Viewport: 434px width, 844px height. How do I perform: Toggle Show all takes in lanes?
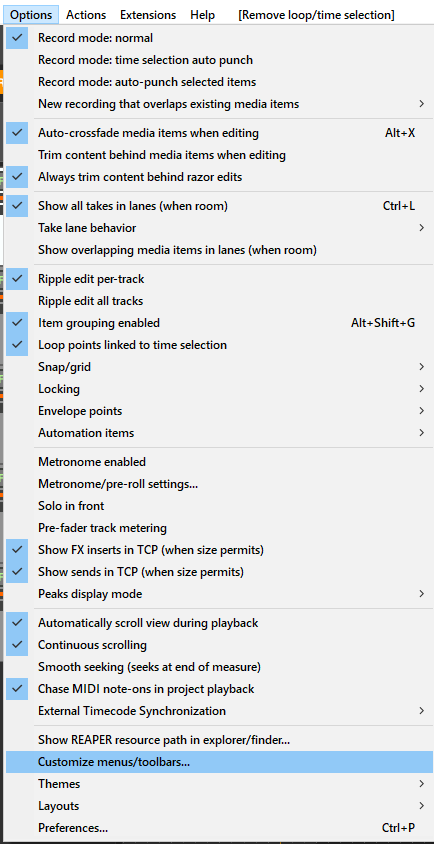coord(219,206)
